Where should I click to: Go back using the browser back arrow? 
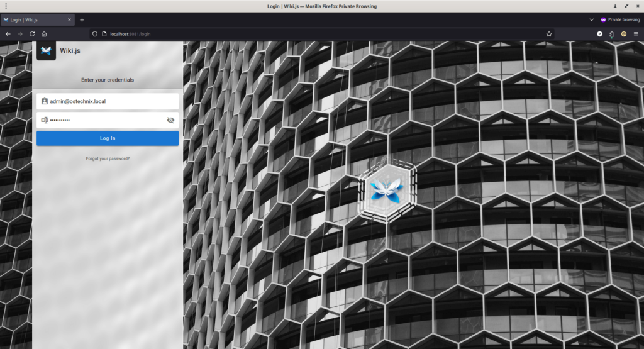click(x=8, y=34)
